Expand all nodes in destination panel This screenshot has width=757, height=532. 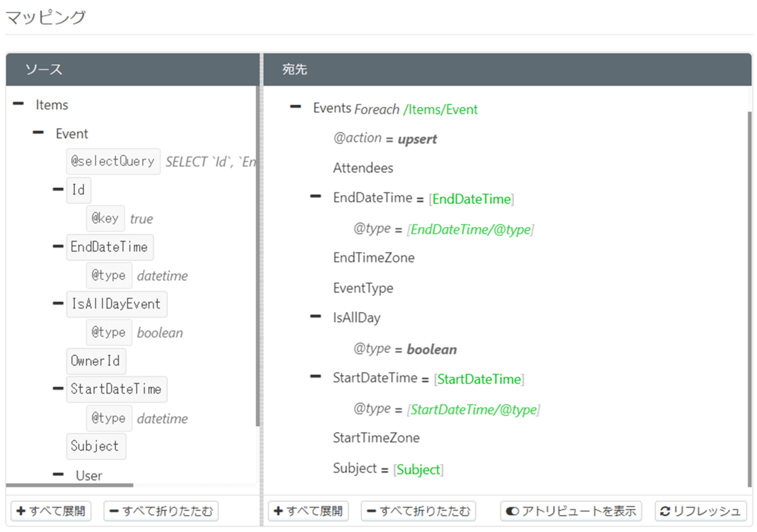point(308,511)
